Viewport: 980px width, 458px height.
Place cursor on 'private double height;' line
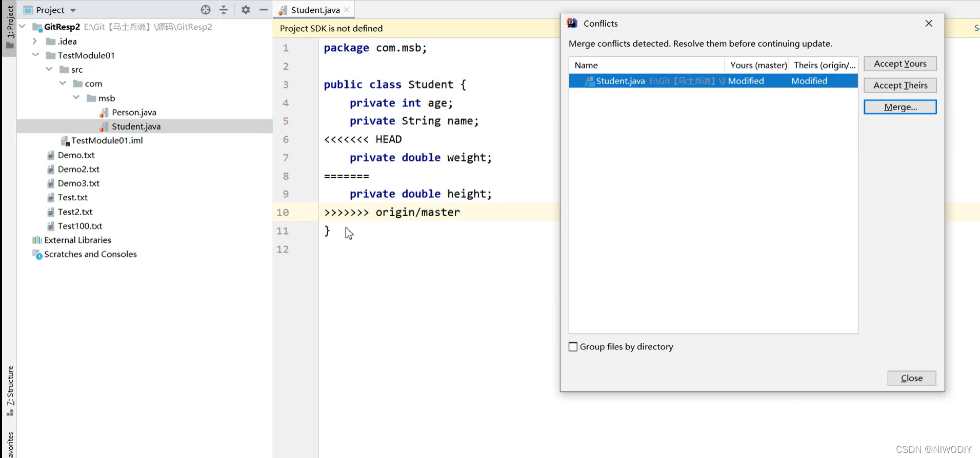421,194
